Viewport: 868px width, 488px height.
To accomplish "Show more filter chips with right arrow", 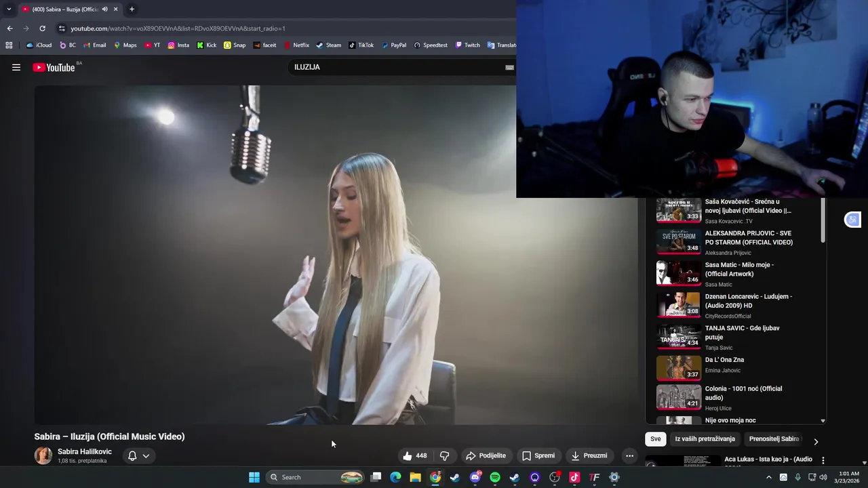I will (x=816, y=441).
